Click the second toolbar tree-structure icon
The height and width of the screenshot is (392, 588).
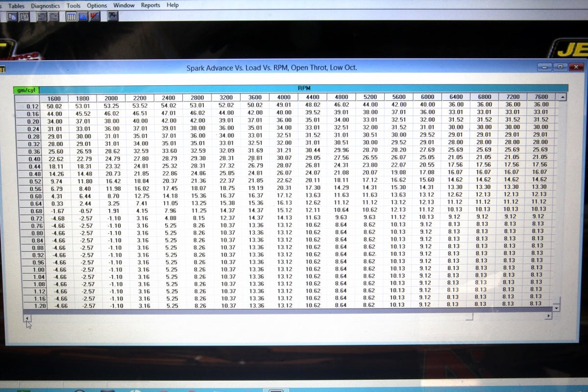pyautogui.click(x=24, y=16)
